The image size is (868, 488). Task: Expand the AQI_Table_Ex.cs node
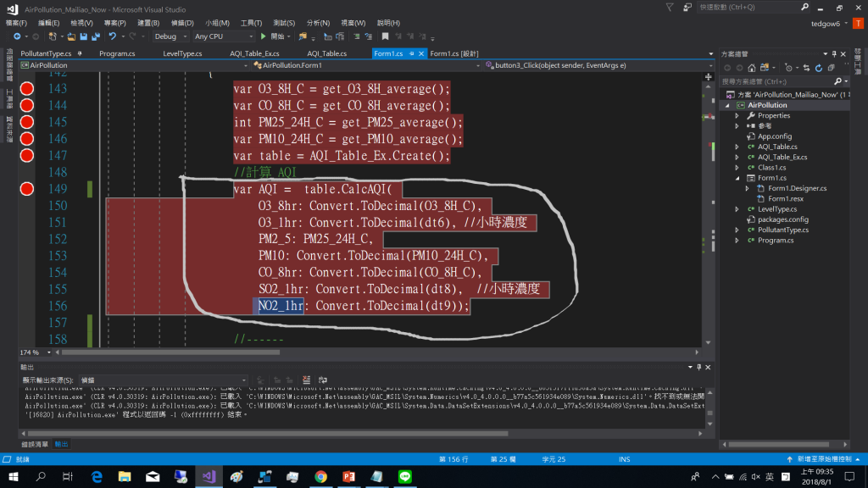[737, 157]
